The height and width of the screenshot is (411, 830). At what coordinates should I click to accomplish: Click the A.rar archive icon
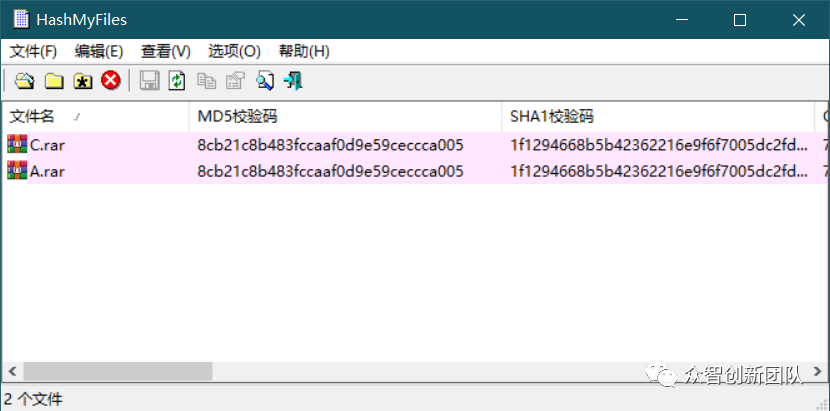(x=17, y=171)
